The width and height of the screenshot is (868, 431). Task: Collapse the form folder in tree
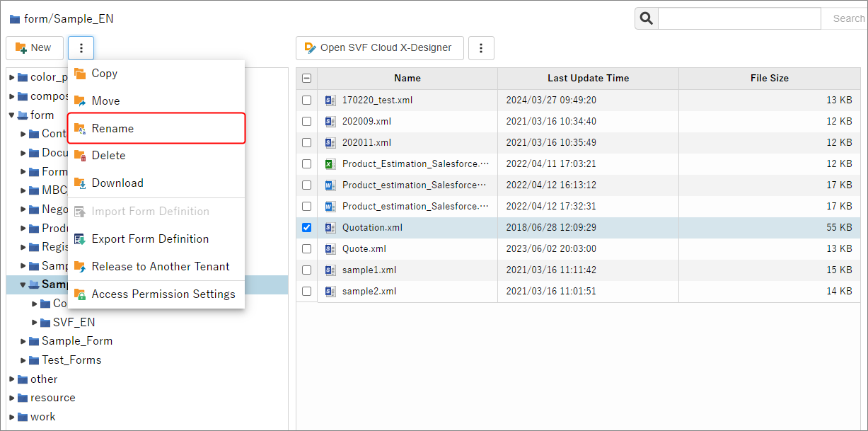(11, 115)
